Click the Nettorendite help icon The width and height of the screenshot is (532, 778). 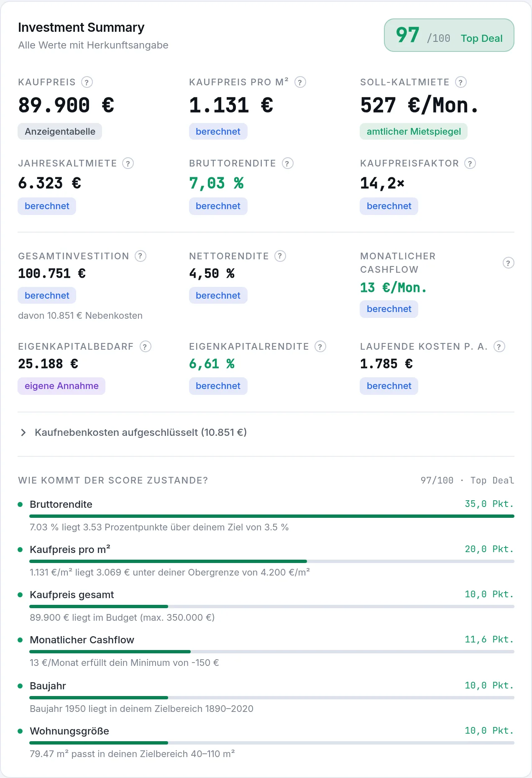[x=280, y=256]
